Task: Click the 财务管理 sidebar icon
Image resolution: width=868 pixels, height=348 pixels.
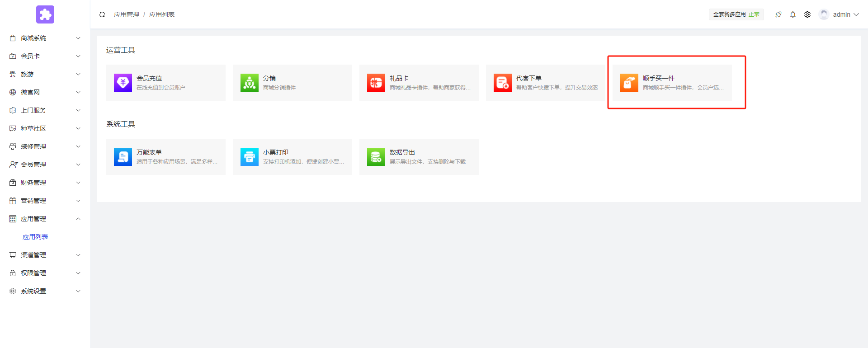Action: 13,183
